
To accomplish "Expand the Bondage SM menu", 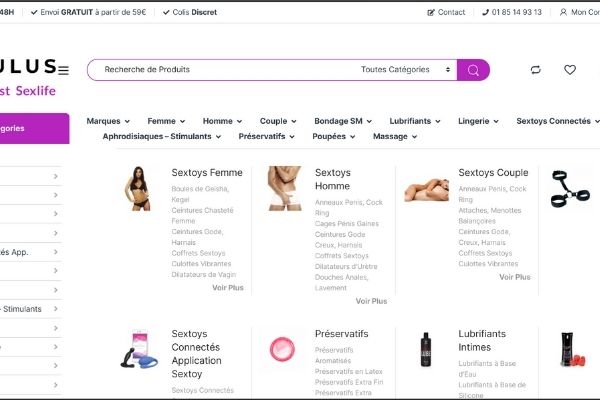I will click(x=343, y=121).
